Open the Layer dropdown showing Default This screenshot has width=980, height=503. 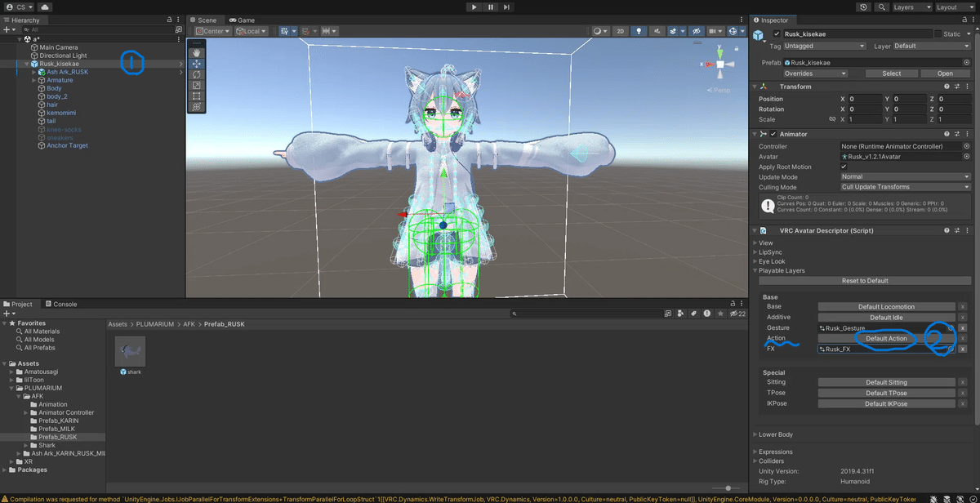pyautogui.click(x=932, y=46)
